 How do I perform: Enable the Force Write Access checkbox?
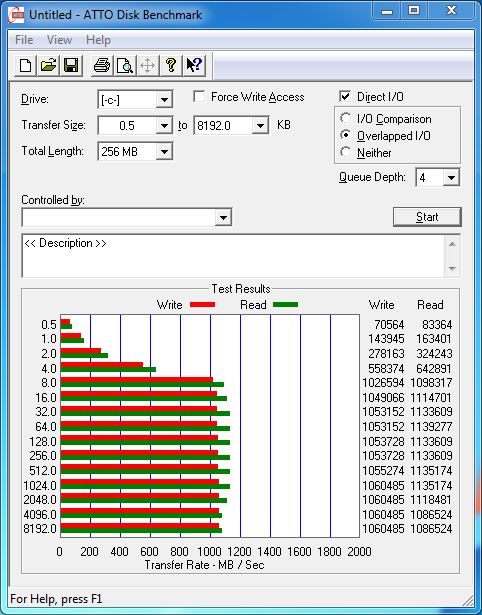coord(199,96)
